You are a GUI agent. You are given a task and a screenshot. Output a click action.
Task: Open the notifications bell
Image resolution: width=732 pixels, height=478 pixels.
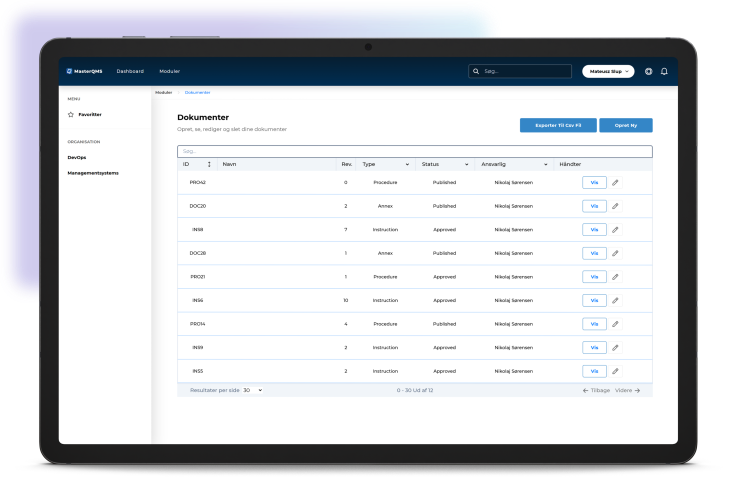tap(664, 71)
